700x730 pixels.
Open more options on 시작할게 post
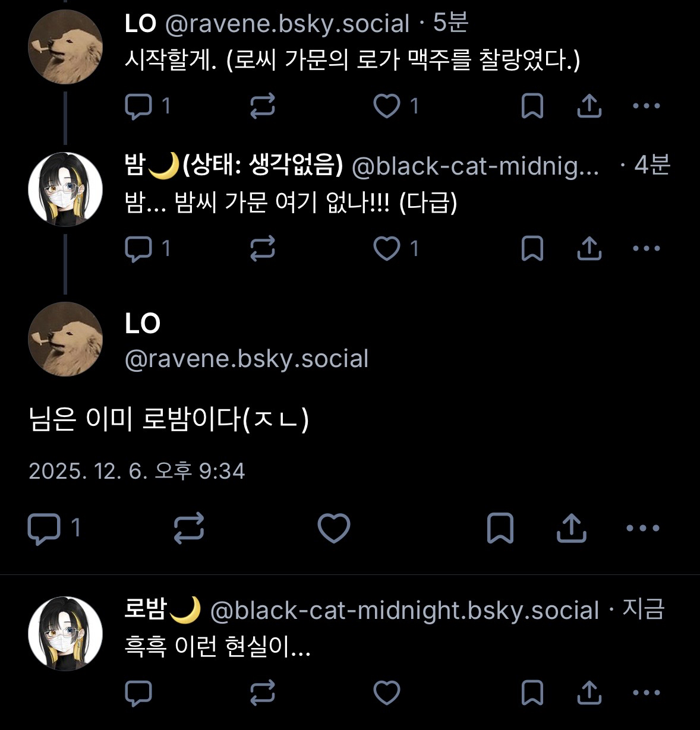pos(647,106)
